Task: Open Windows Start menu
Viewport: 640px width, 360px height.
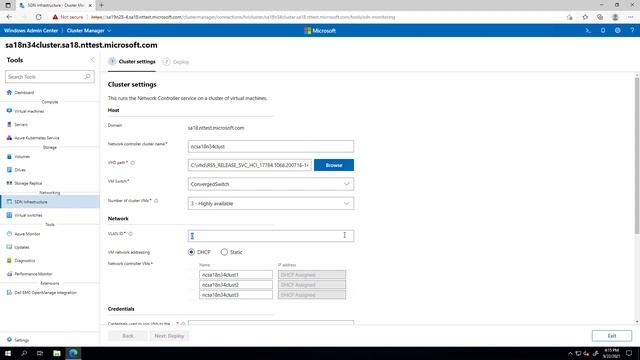Action: 8,353
